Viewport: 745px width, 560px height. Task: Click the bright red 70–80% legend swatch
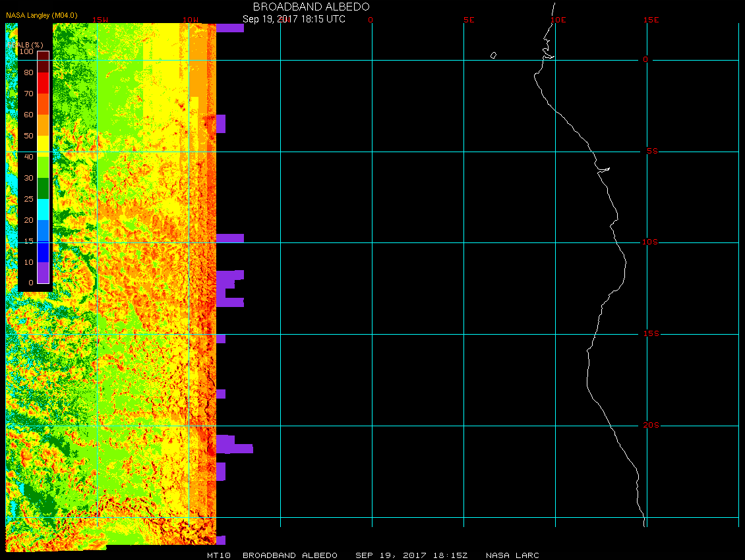[43, 83]
